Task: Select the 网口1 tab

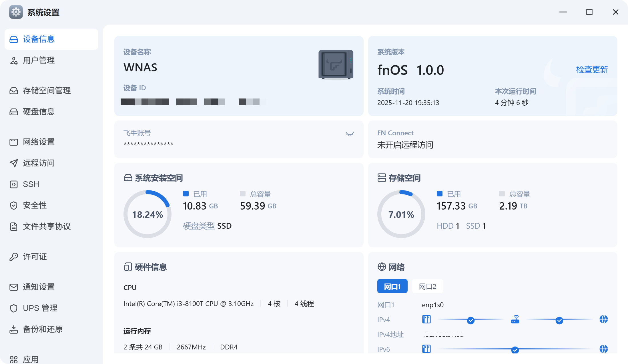Action: (392, 286)
